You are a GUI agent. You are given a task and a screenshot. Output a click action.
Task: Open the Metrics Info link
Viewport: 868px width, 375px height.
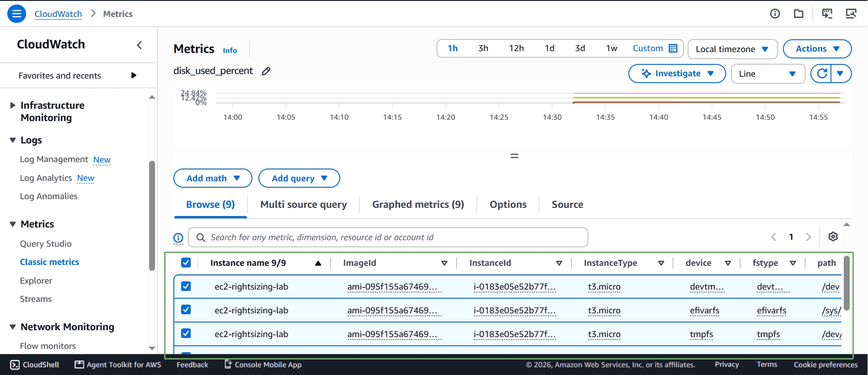pos(230,50)
